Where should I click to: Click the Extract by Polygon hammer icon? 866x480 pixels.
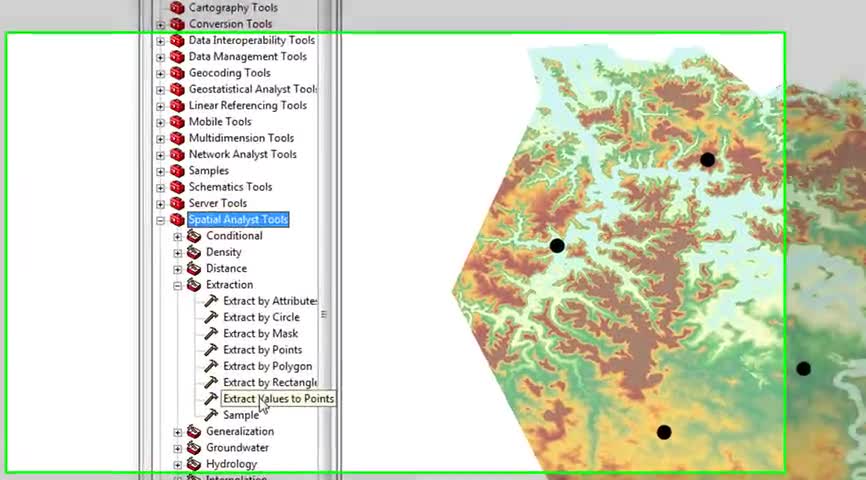[211, 366]
